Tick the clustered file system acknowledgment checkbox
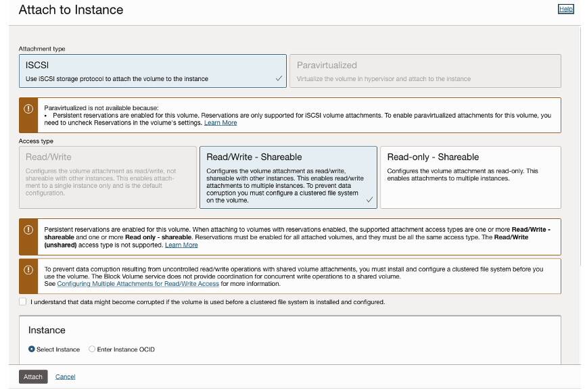Viewport: 585px width, 392px height. click(x=23, y=302)
